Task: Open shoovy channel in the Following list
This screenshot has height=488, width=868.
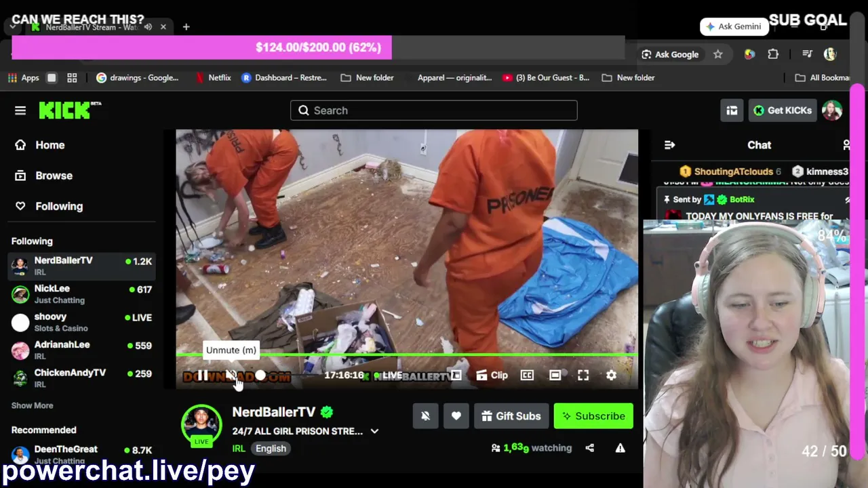Action: coord(81,322)
